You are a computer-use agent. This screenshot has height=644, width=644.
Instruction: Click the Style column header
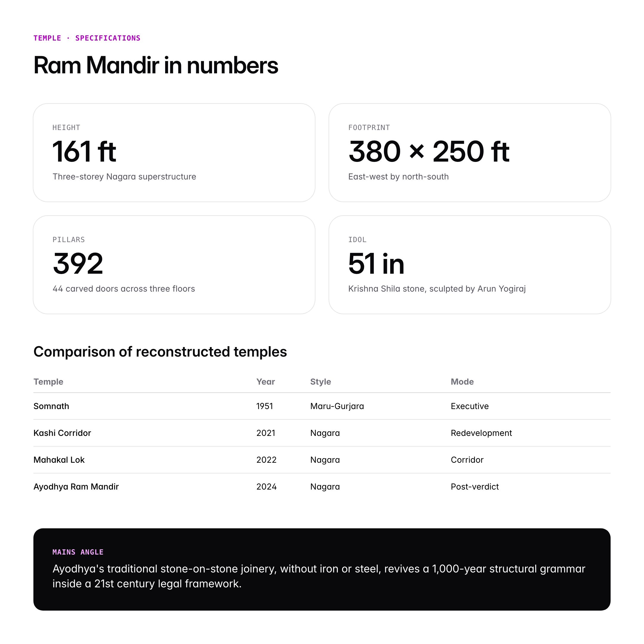[x=320, y=382]
